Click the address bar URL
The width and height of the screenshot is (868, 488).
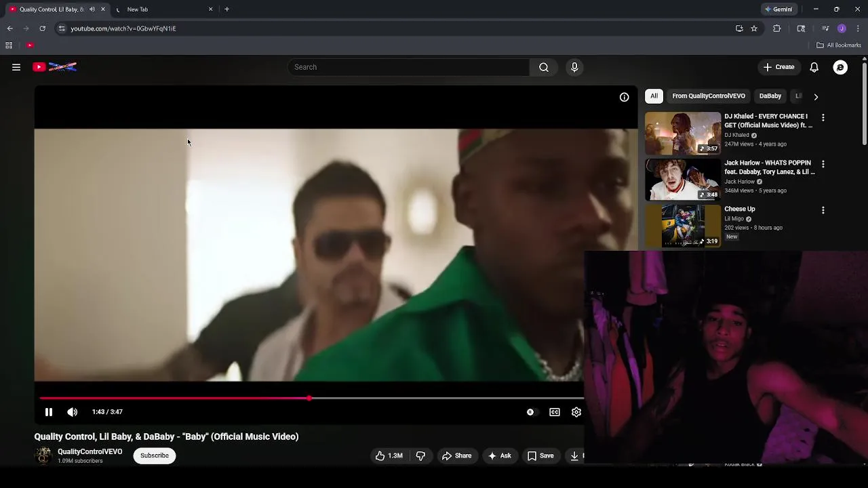pyautogui.click(x=123, y=28)
